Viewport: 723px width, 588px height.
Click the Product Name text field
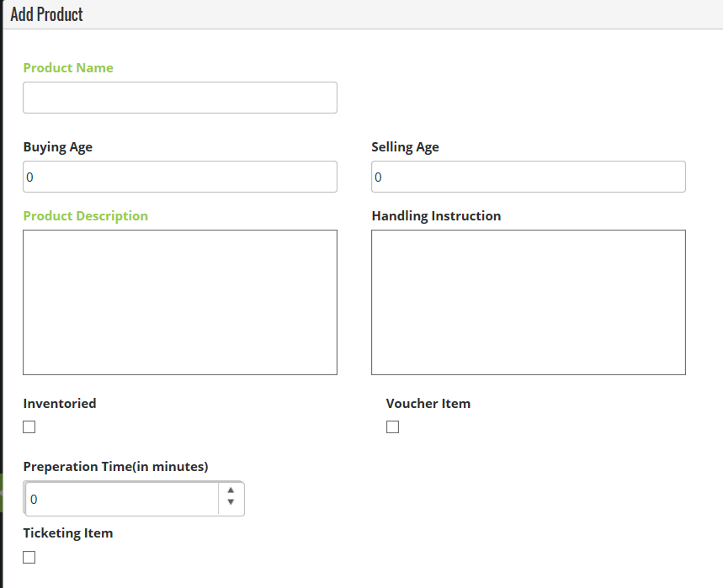coord(179,98)
